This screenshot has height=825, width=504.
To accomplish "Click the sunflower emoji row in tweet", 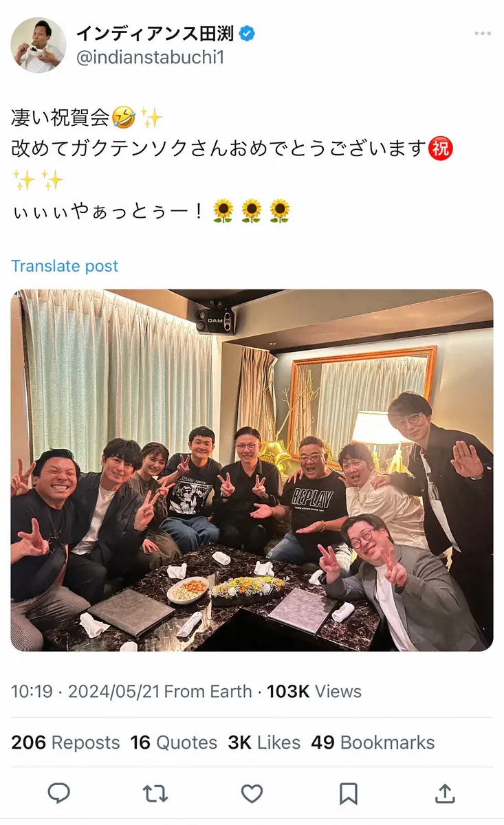I will [251, 211].
